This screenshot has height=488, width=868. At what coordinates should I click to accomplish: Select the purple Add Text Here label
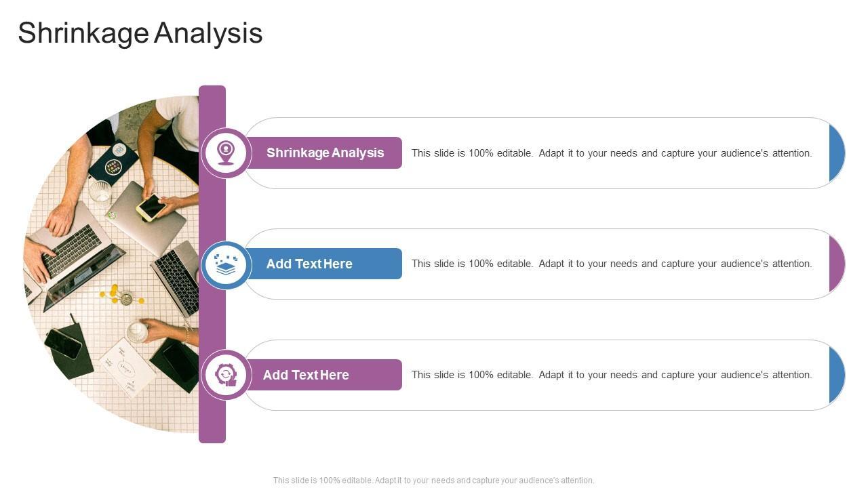306,375
